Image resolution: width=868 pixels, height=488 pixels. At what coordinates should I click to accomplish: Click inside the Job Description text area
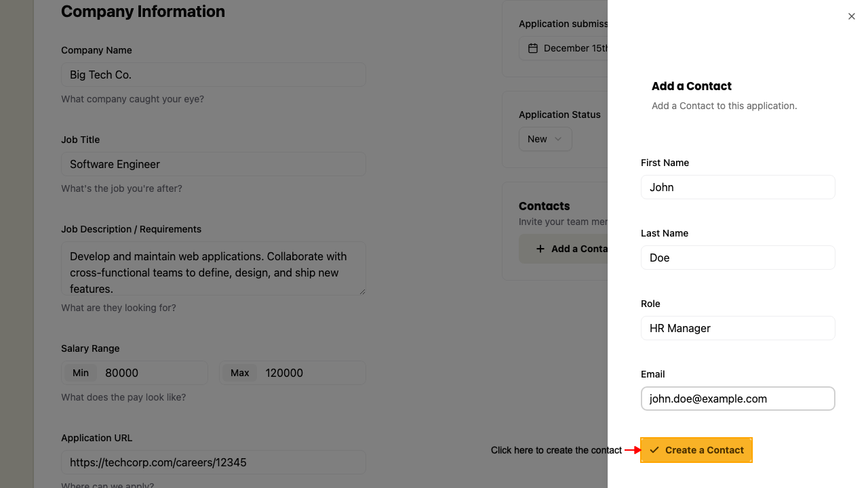(x=214, y=268)
